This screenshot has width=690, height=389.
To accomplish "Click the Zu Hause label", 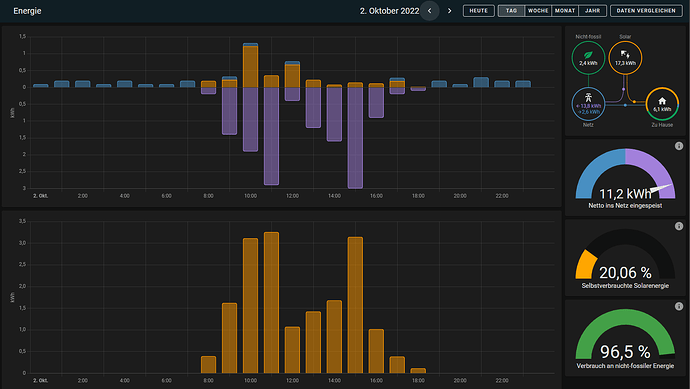I will coord(662,125).
